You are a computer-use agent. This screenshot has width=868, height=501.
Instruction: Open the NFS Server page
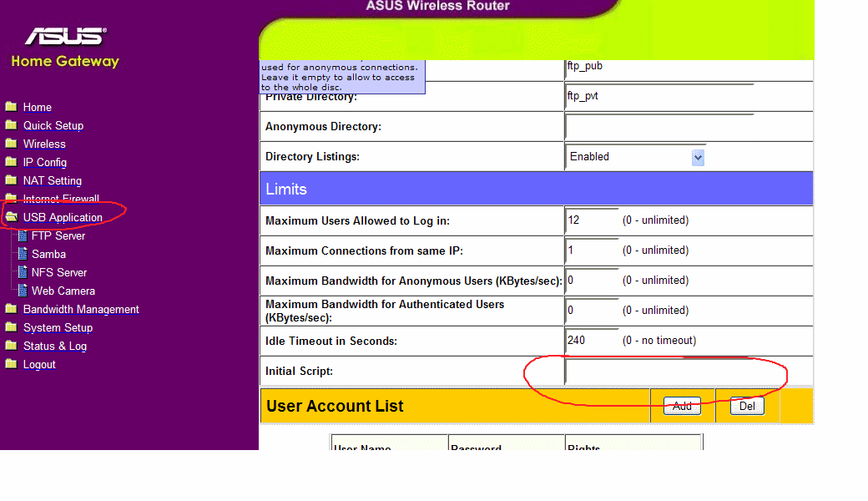[x=59, y=272]
